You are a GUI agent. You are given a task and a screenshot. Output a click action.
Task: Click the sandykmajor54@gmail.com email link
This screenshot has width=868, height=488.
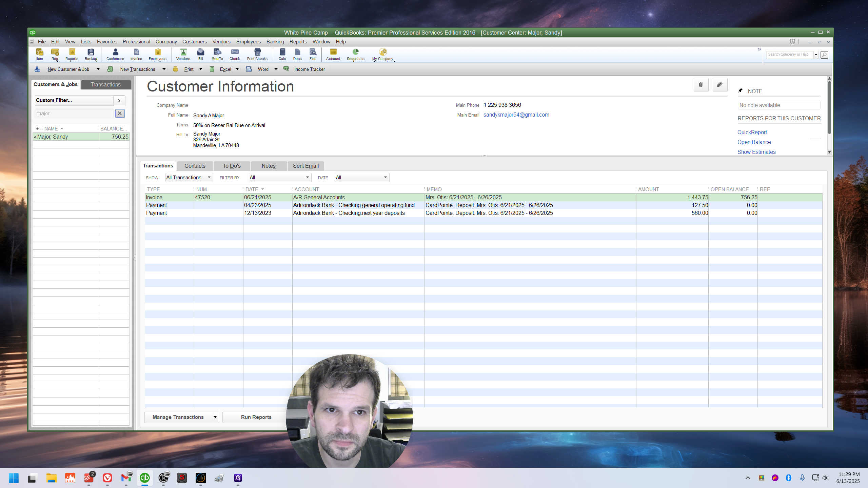(516, 115)
